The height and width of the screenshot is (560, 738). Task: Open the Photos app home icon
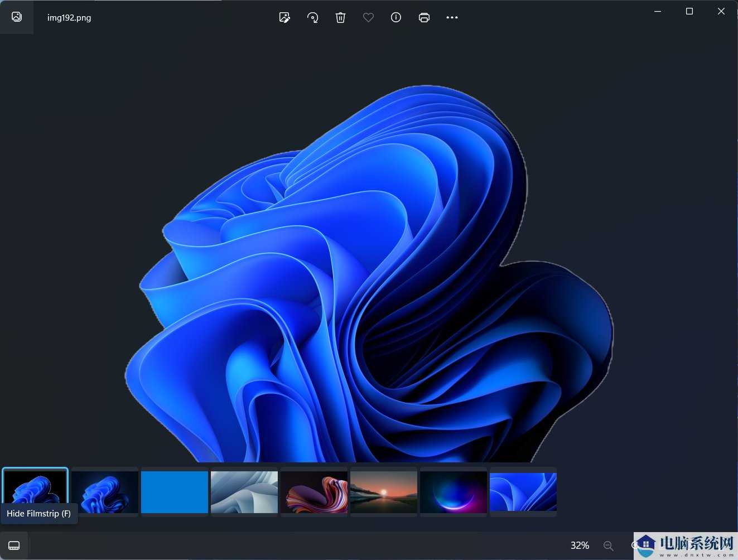point(17,17)
